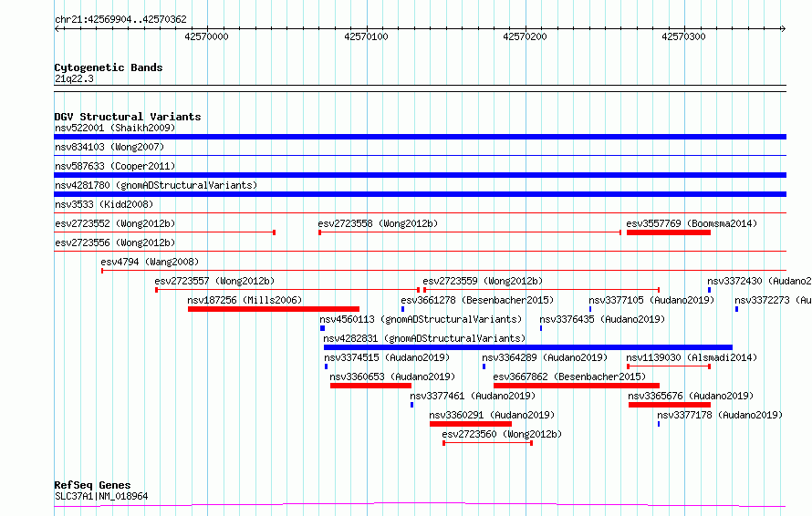The width and height of the screenshot is (812, 516).
Task: Click the thick blue bar under nsv522001
Action: (420, 137)
